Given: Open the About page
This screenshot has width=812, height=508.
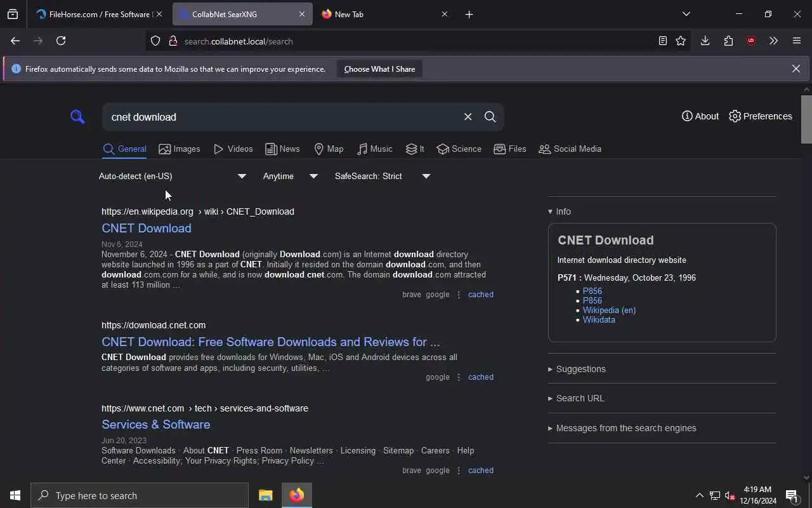Looking at the screenshot, I should pos(700,116).
